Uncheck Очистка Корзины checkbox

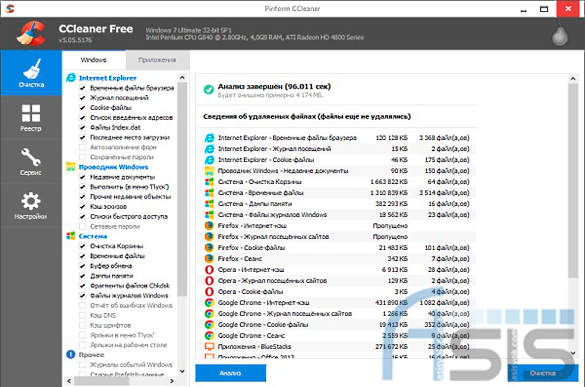coord(82,246)
